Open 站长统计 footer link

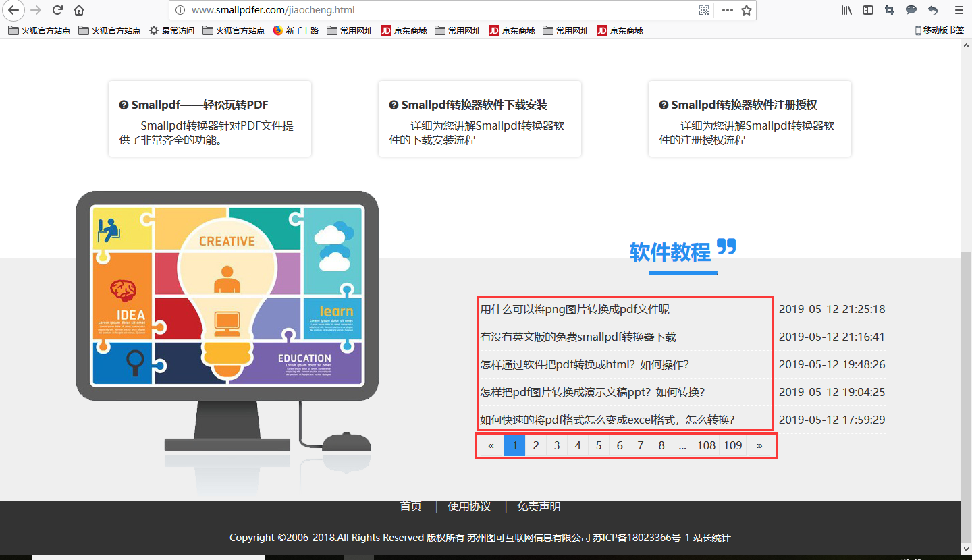711,538
